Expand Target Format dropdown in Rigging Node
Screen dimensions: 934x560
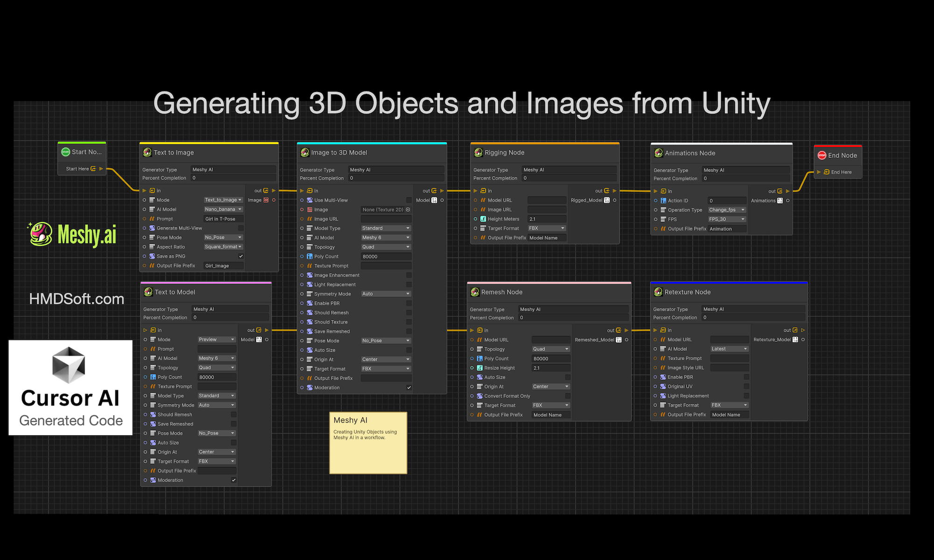547,228
